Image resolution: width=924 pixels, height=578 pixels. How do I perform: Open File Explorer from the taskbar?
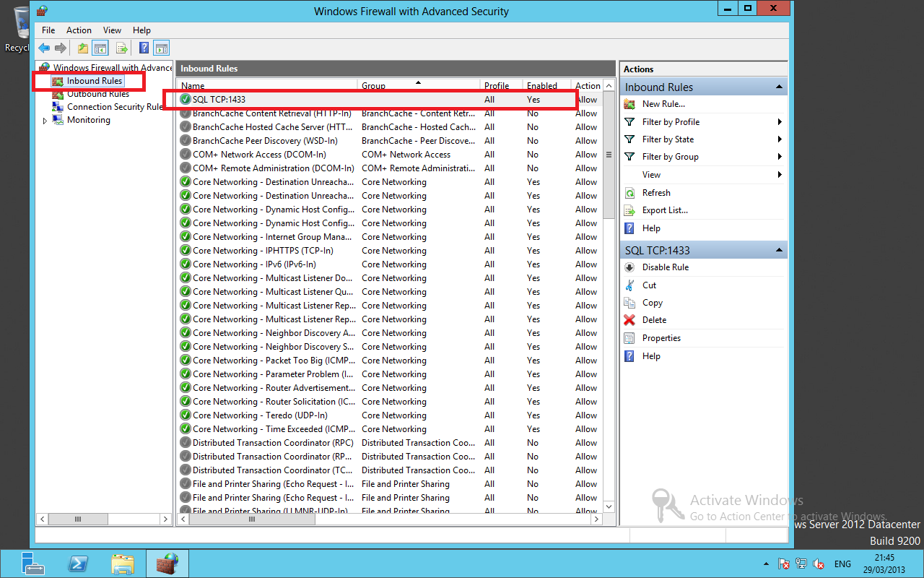123,564
